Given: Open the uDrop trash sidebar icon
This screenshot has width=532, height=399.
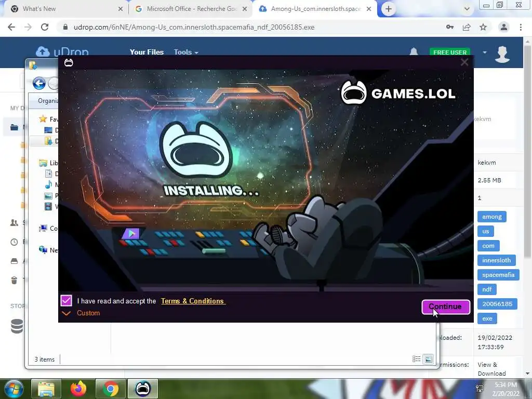Looking at the screenshot, I should (14, 280).
